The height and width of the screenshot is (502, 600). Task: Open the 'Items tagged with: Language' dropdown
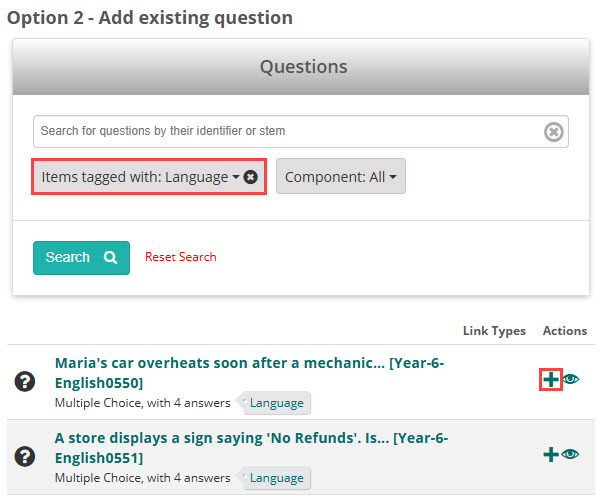pyautogui.click(x=140, y=177)
